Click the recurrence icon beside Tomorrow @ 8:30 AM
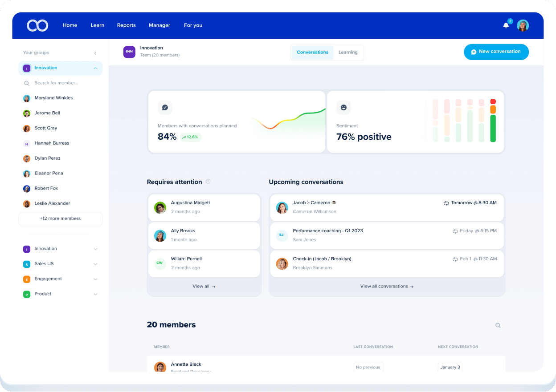 pyautogui.click(x=445, y=202)
